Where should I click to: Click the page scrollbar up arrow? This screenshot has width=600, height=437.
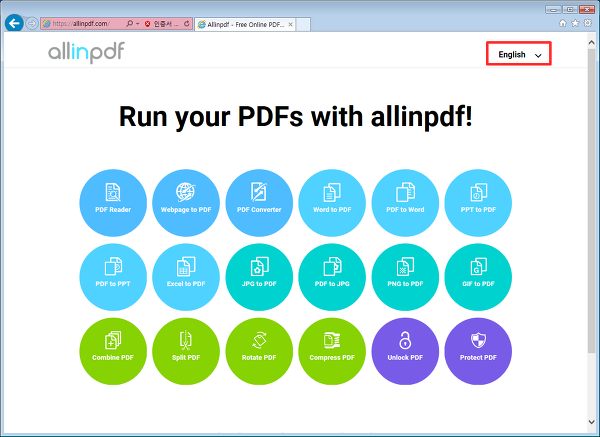point(591,42)
